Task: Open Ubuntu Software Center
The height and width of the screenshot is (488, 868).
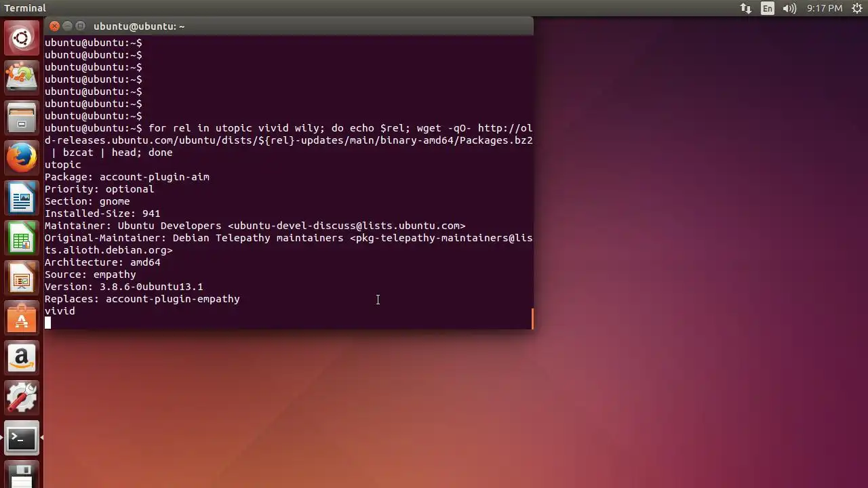Action: [22, 318]
